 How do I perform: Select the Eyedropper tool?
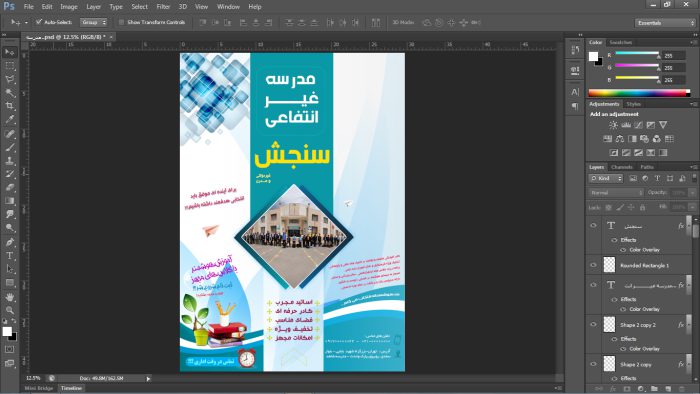(x=9, y=120)
